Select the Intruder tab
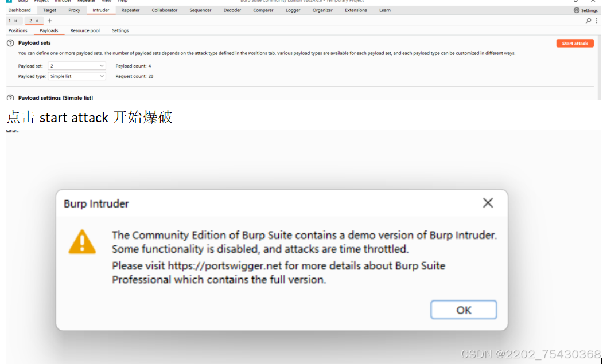Viewport: 603px width, 364px height. tap(101, 10)
